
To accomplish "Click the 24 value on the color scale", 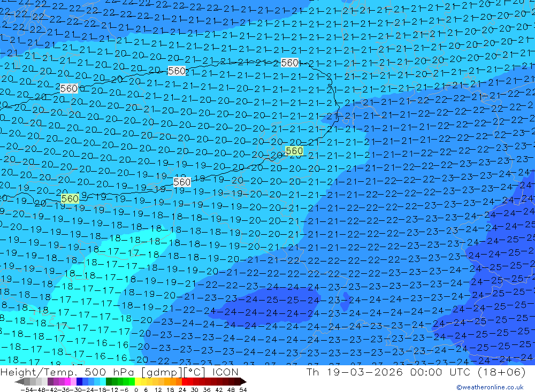I will coord(182,390).
